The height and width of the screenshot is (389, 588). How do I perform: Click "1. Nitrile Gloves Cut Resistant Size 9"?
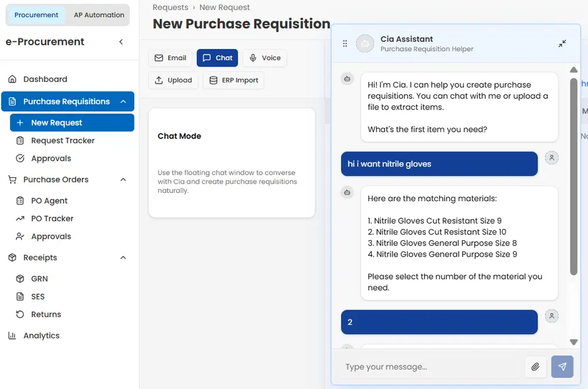pyautogui.click(x=435, y=221)
